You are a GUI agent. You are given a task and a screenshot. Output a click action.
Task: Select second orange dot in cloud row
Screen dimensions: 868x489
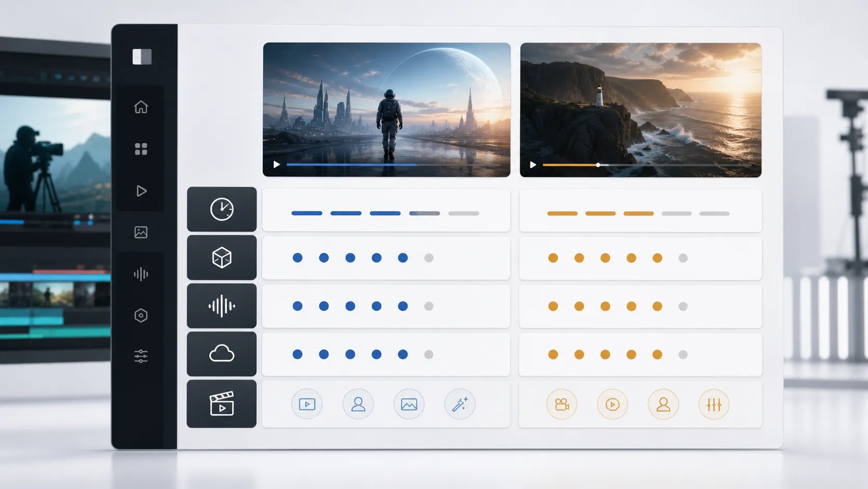click(579, 354)
